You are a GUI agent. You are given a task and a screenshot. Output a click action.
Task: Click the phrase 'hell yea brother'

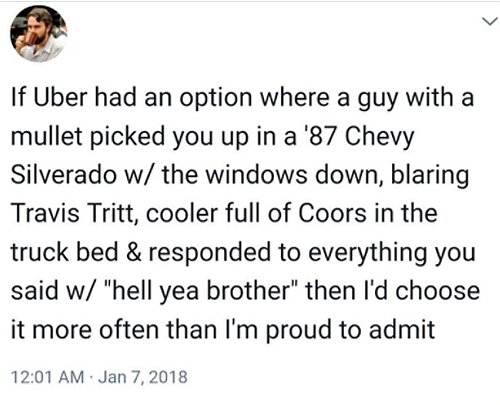[x=201, y=291]
